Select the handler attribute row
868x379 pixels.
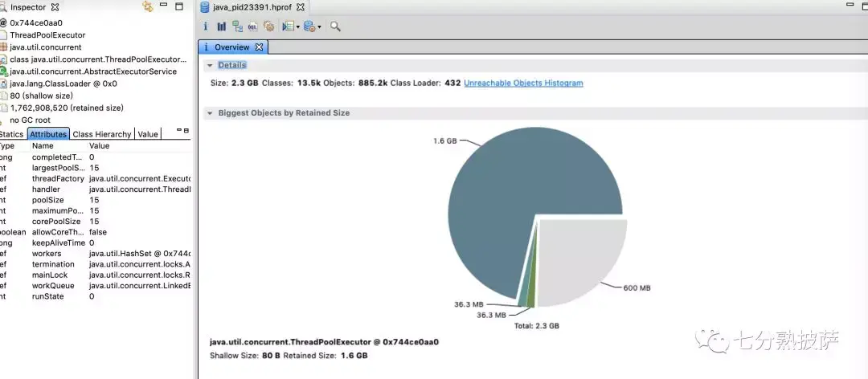point(95,189)
